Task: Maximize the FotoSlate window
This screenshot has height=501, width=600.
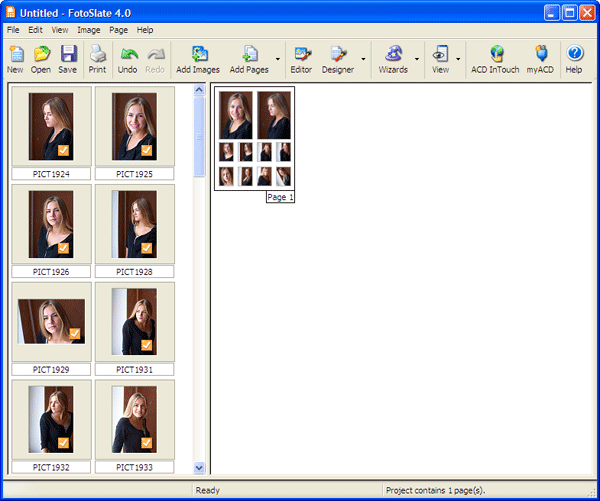Action: (x=569, y=13)
